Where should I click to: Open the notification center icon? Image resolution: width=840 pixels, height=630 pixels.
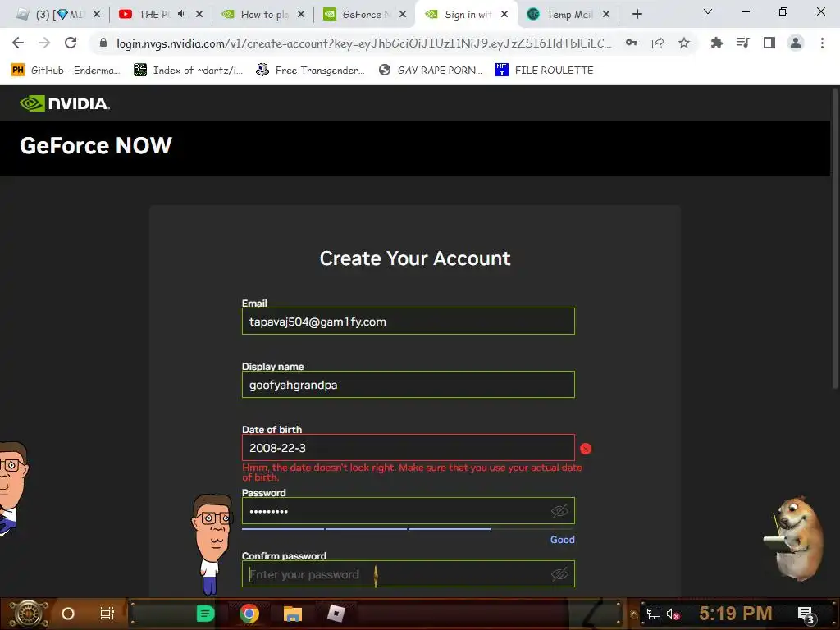coord(806,614)
